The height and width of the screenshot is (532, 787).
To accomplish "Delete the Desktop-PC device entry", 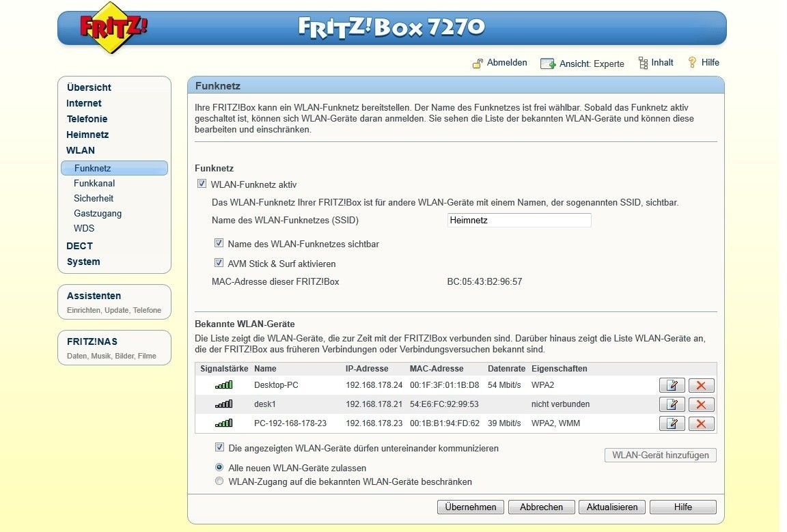I will pyautogui.click(x=701, y=385).
